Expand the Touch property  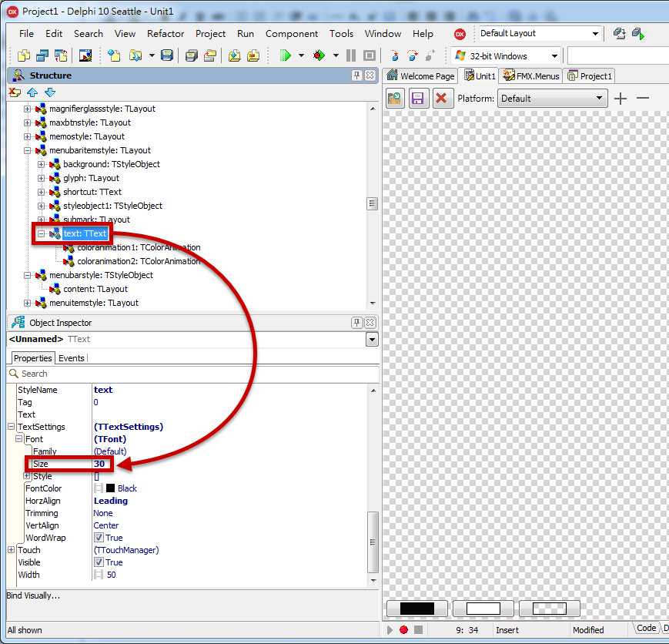11,549
